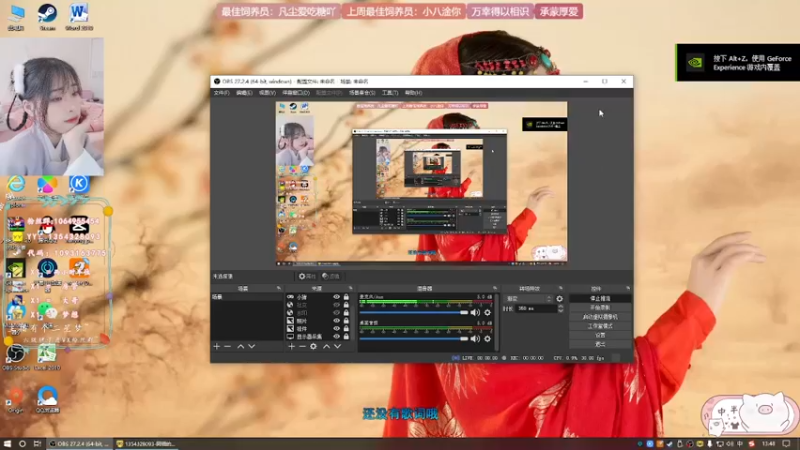
Task: Open the 帮助(H) menu
Action: point(413,93)
